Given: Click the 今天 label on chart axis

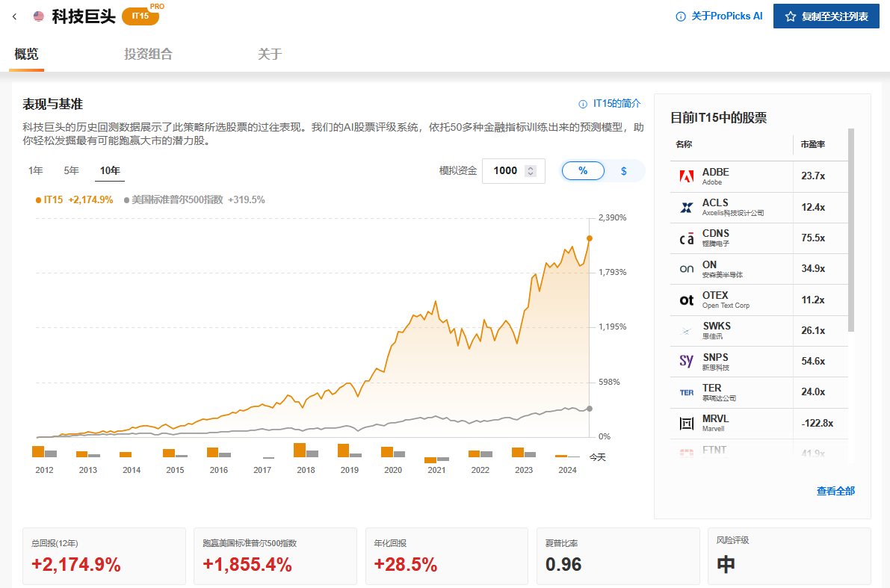Looking at the screenshot, I should coord(598,457).
